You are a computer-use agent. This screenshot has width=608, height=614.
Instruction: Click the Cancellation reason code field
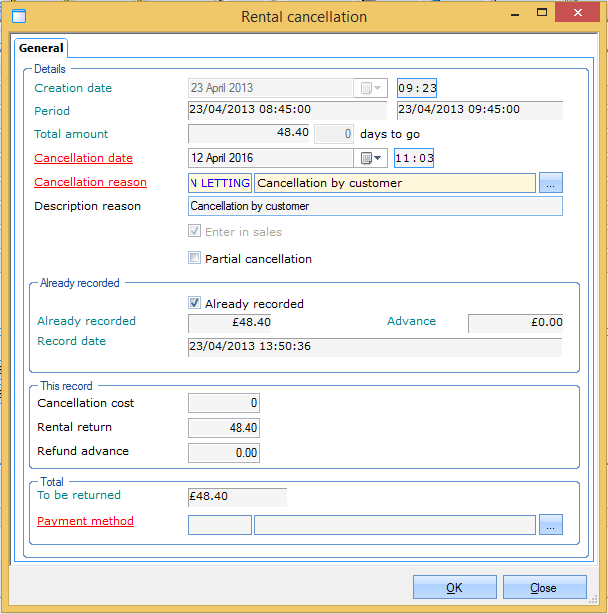coord(220,183)
